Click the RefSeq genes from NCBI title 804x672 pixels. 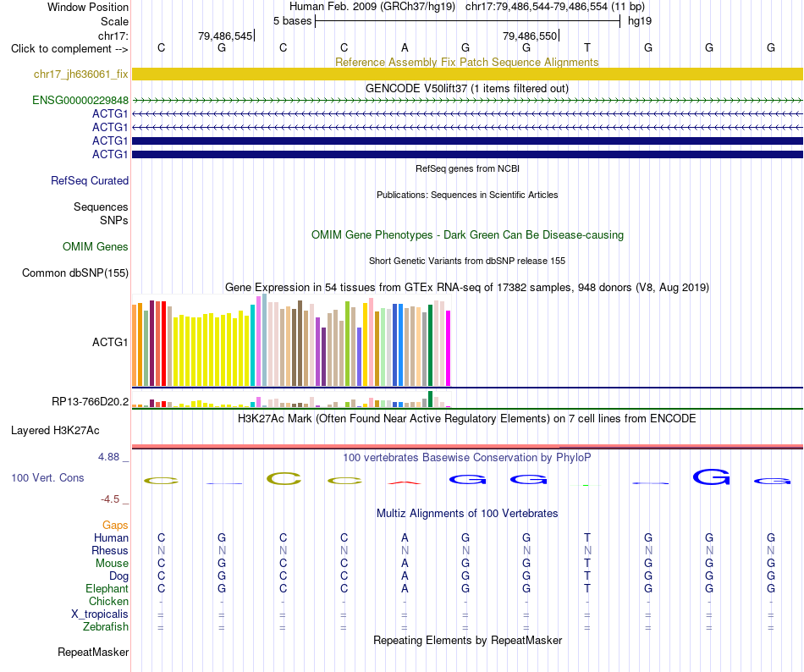[x=467, y=168]
